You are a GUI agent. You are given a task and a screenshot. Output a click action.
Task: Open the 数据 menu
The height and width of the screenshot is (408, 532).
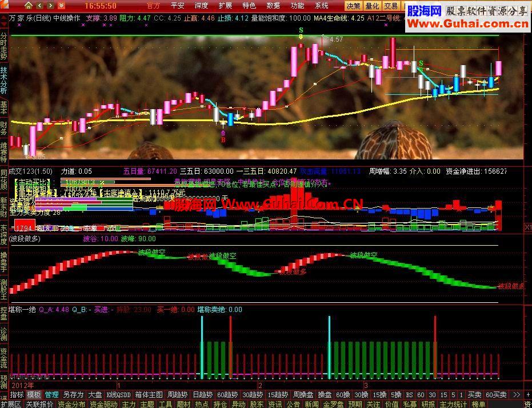point(274,6)
